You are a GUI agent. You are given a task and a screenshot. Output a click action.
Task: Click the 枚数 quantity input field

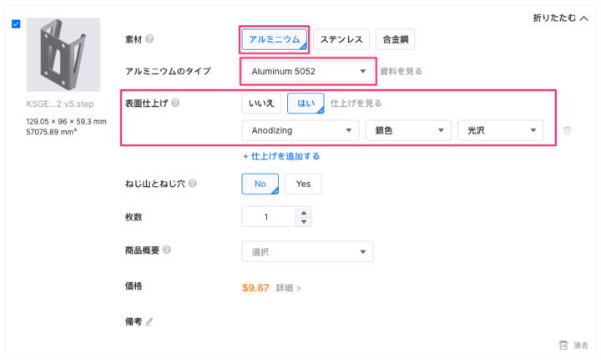click(269, 217)
